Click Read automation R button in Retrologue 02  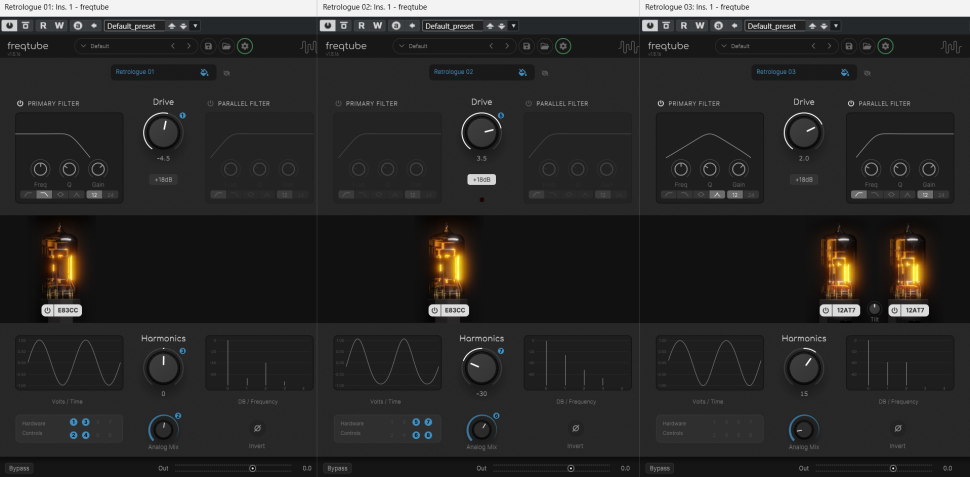[x=364, y=25]
